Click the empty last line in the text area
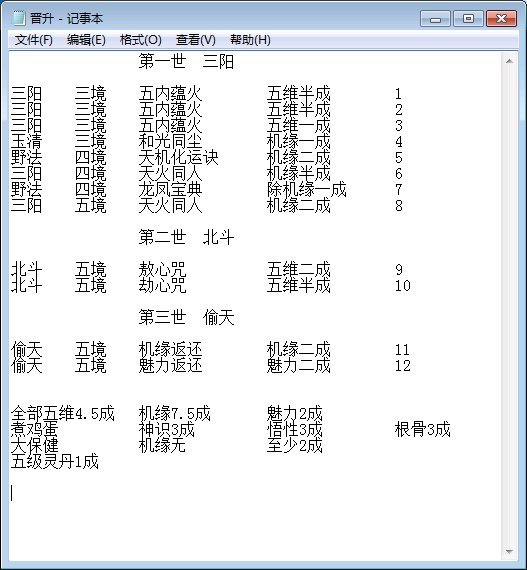The image size is (527, 570). click(254, 493)
